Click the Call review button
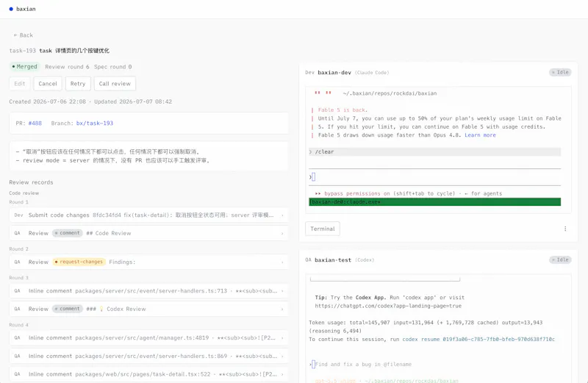Screen dimensions: 588x383 click(115, 84)
